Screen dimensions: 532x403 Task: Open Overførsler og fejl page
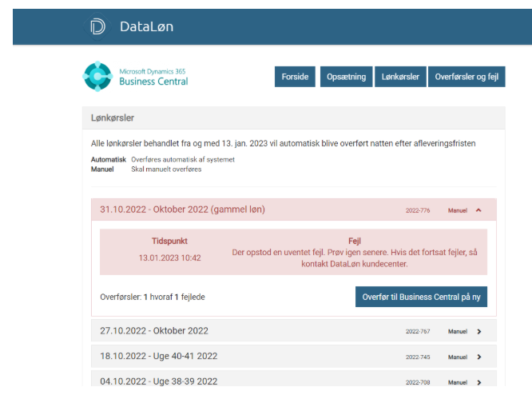466,77
